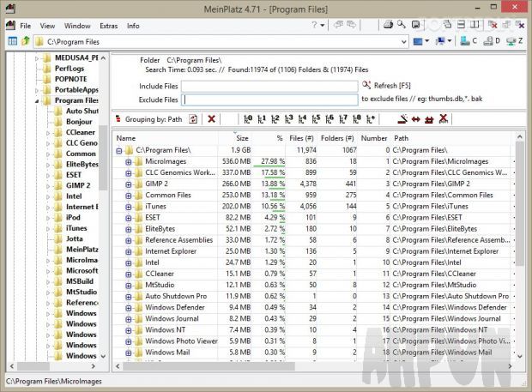The height and width of the screenshot is (392, 532).
Task: Expand tree to level 3
Action: pos(288,119)
